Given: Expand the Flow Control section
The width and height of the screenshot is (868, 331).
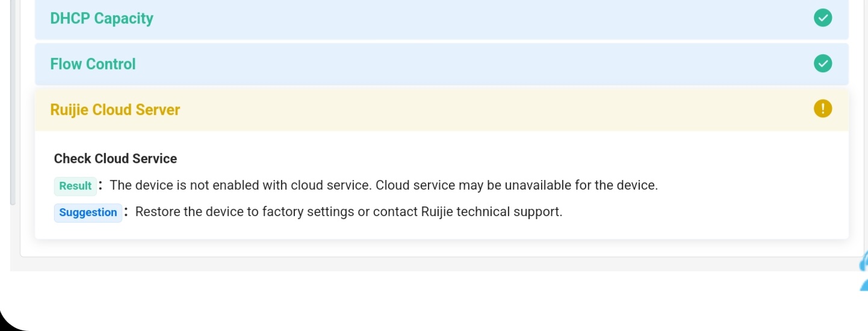Looking at the screenshot, I should (93, 64).
